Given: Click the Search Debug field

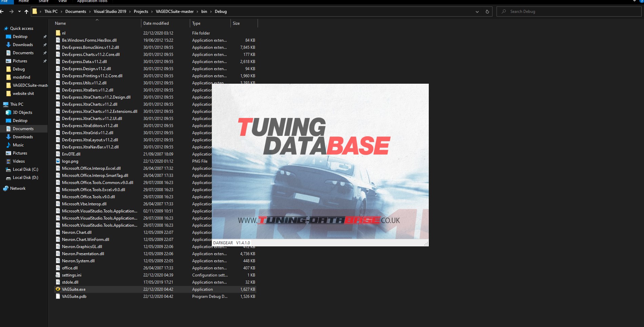Looking at the screenshot, I should [x=569, y=12].
